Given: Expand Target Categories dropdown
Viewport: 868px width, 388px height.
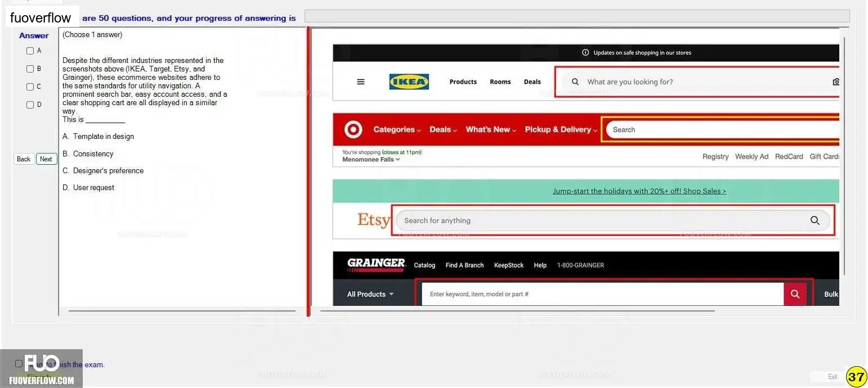Looking at the screenshot, I should click(x=397, y=129).
